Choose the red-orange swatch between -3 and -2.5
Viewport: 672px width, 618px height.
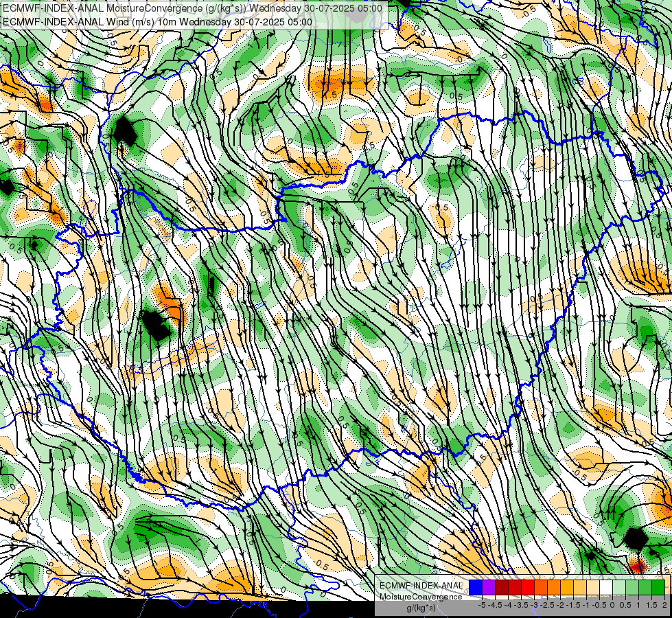pos(541,588)
